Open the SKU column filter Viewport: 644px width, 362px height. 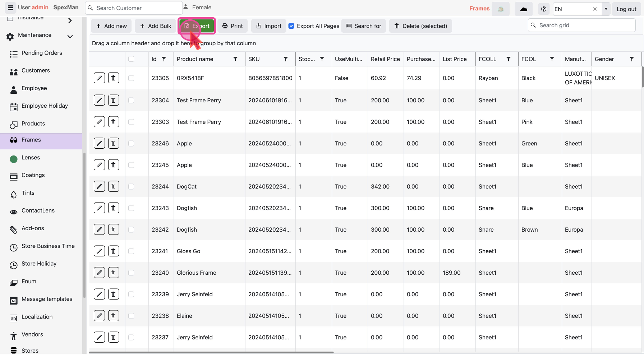(286, 59)
